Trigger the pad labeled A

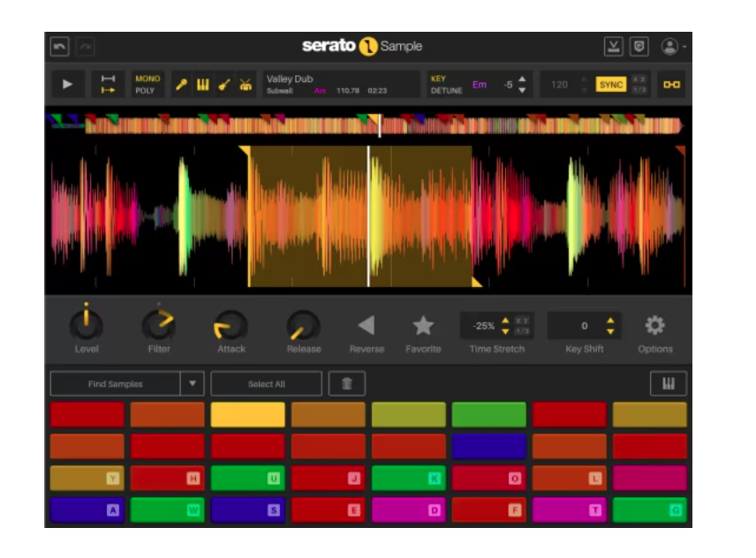click(x=87, y=510)
